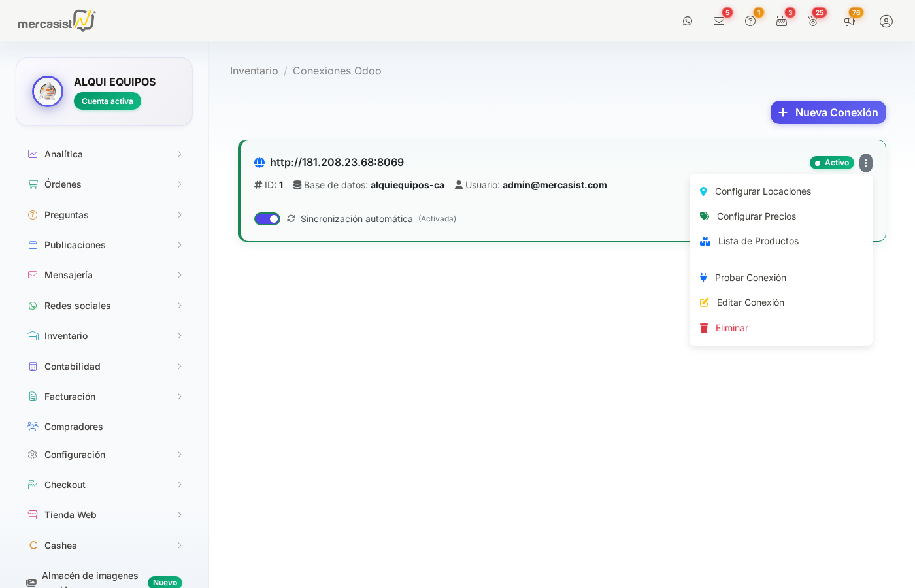This screenshot has height=588, width=915.
Task: Open the cash register icon showing 3 alerts
Action: (781, 21)
